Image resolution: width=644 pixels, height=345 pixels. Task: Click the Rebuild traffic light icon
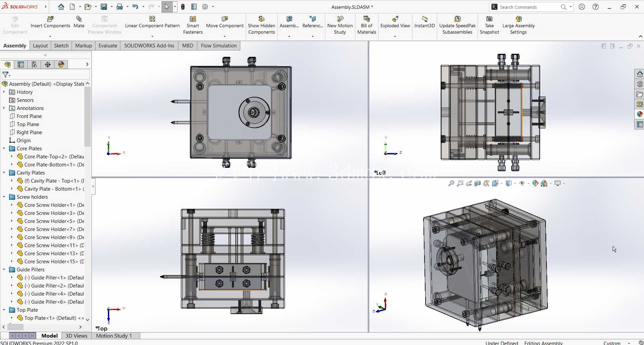[183, 7]
